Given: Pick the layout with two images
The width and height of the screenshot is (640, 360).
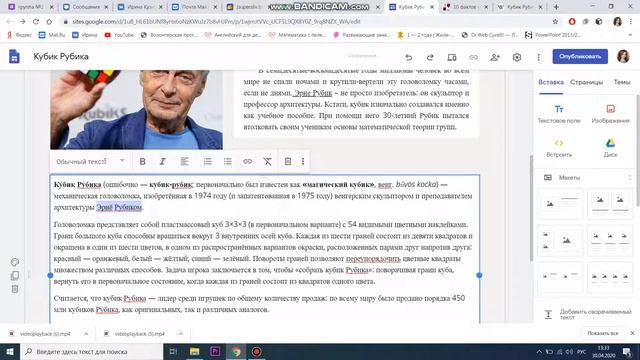Looking at the screenshot, I should [x=610, y=203].
